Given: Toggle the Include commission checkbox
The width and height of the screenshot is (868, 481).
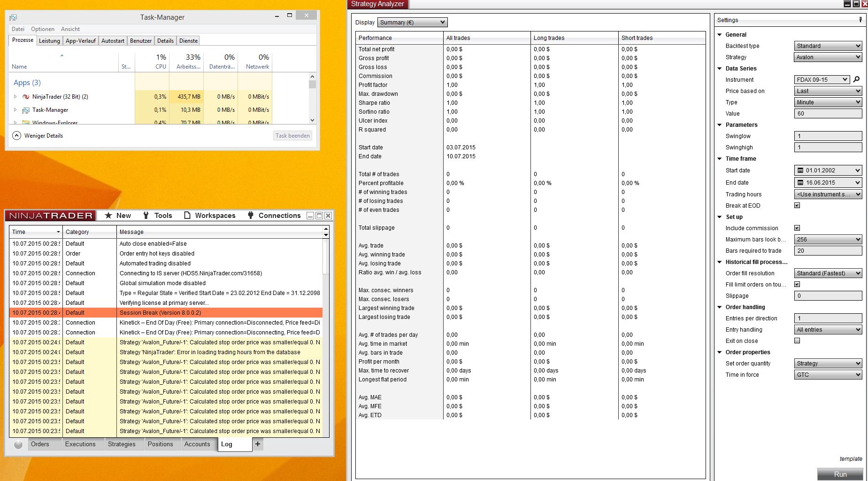Looking at the screenshot, I should pyautogui.click(x=797, y=228).
